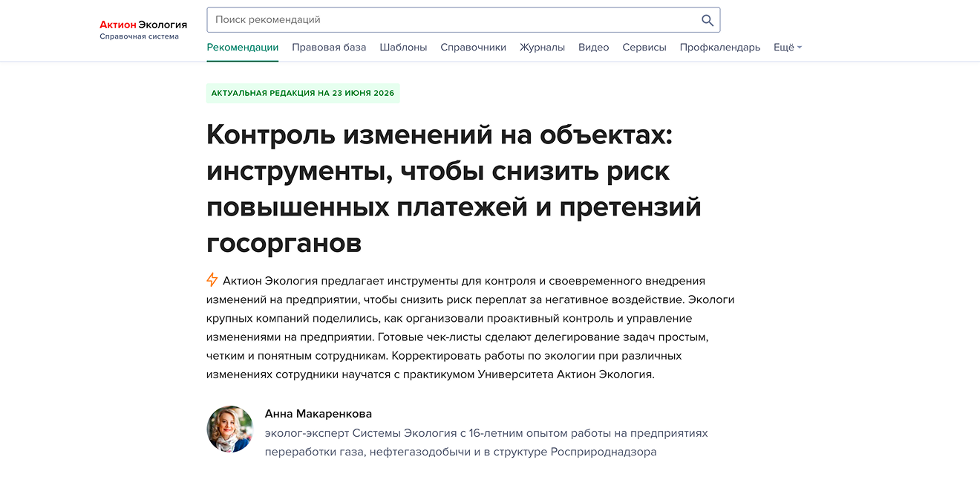Click intro paragraph starting Актион Экология предлагает инструменты
The height and width of the screenshot is (477, 980).
[x=471, y=328]
